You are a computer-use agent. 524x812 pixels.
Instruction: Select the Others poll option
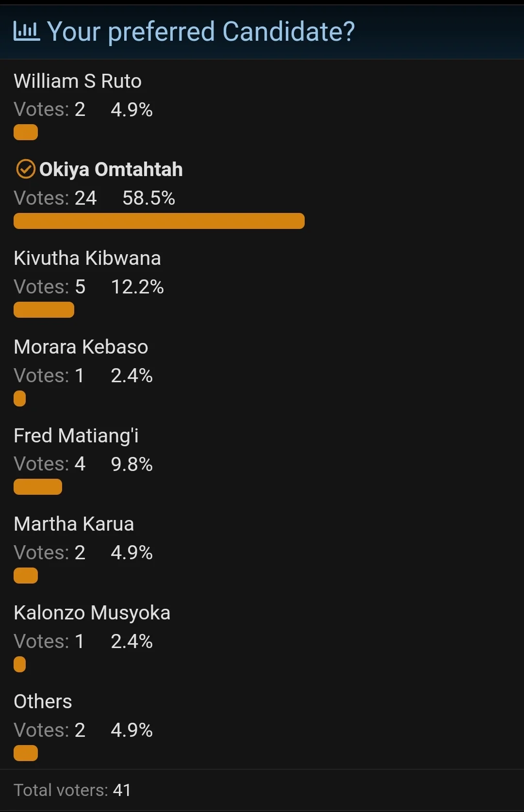tap(43, 701)
